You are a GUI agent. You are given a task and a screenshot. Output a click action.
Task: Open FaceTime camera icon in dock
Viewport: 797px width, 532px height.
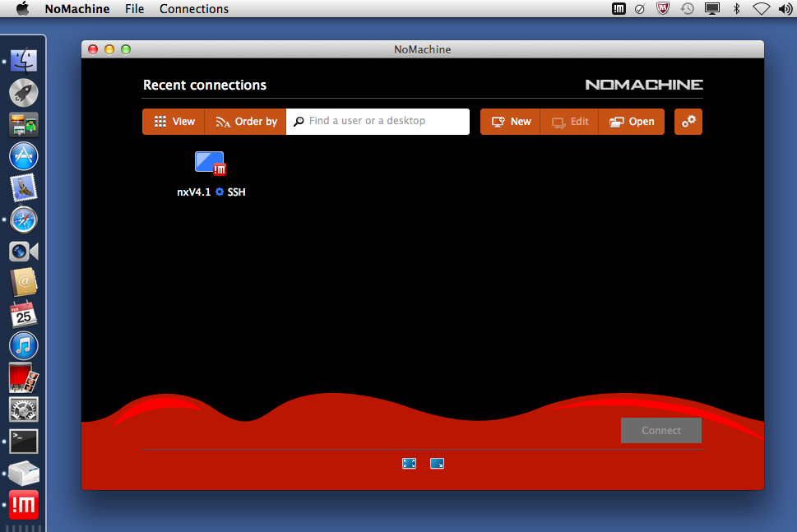coord(23,252)
